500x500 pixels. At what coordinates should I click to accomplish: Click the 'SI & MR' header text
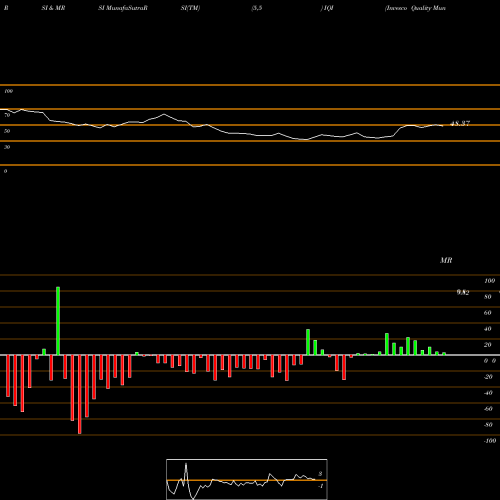pyautogui.click(x=53, y=8)
